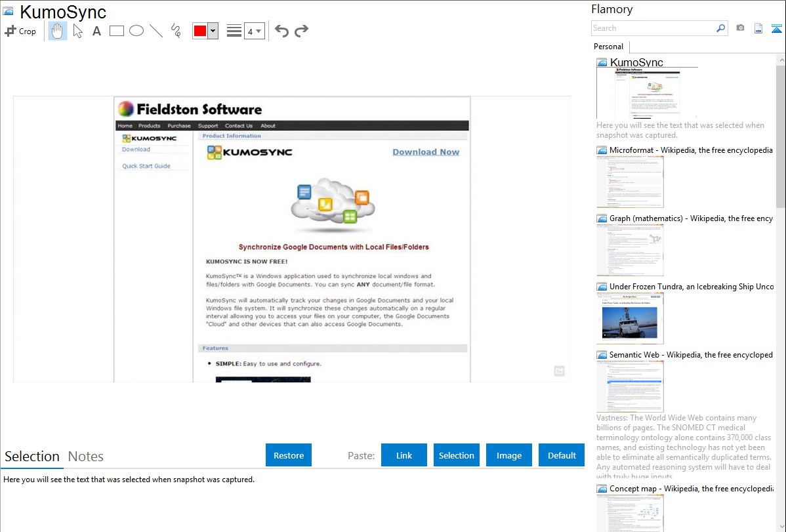Screen dimensions: 786x532
Task: Choose the arrow pointer tool
Action: (x=77, y=31)
